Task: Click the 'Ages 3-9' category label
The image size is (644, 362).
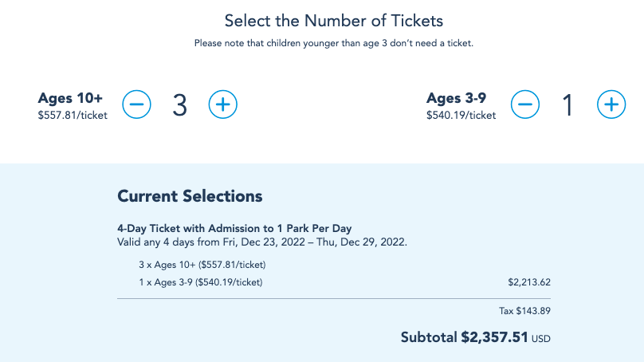Action: (x=456, y=98)
